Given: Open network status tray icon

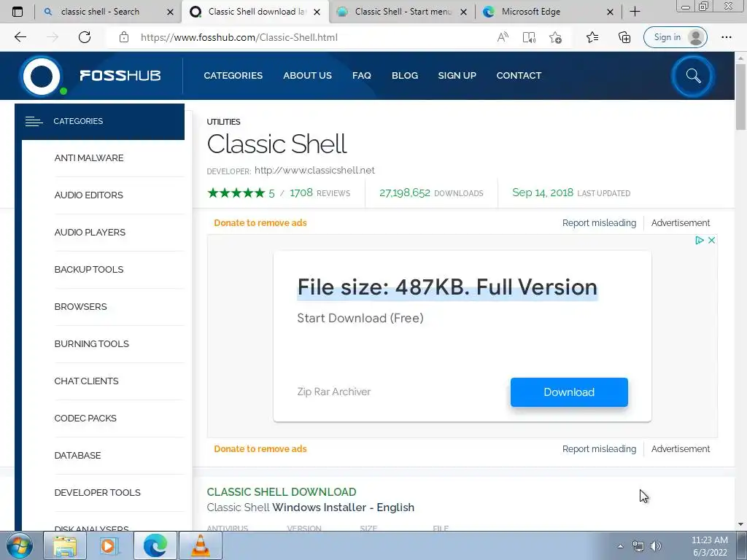Looking at the screenshot, I should tap(638, 546).
